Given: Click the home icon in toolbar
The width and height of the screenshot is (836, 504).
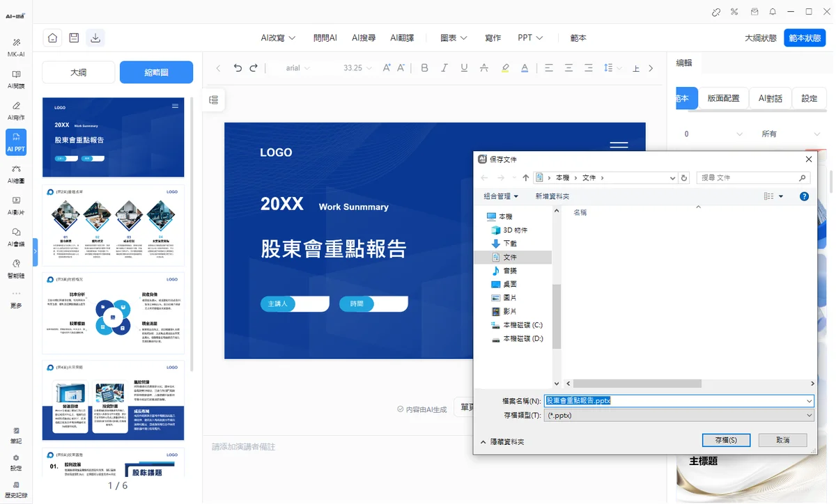Looking at the screenshot, I should (52, 38).
